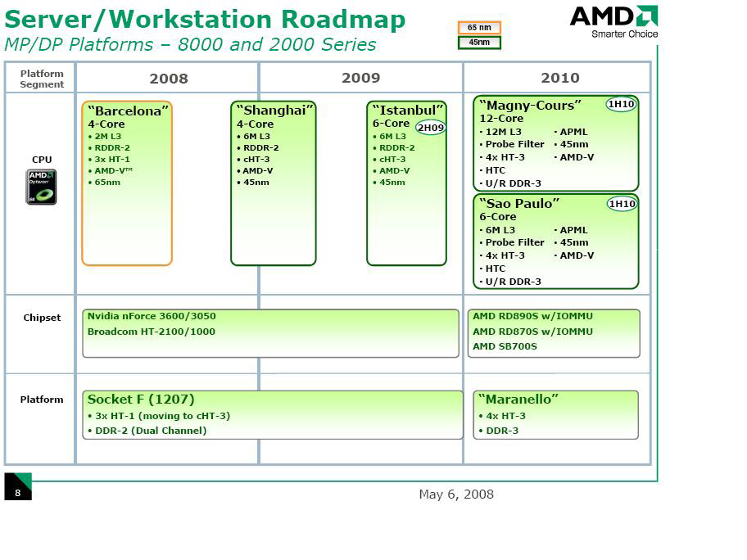Screen dimensions: 747x560
Task: Click "APML" in the Magny-Cours card
Action: tap(573, 132)
